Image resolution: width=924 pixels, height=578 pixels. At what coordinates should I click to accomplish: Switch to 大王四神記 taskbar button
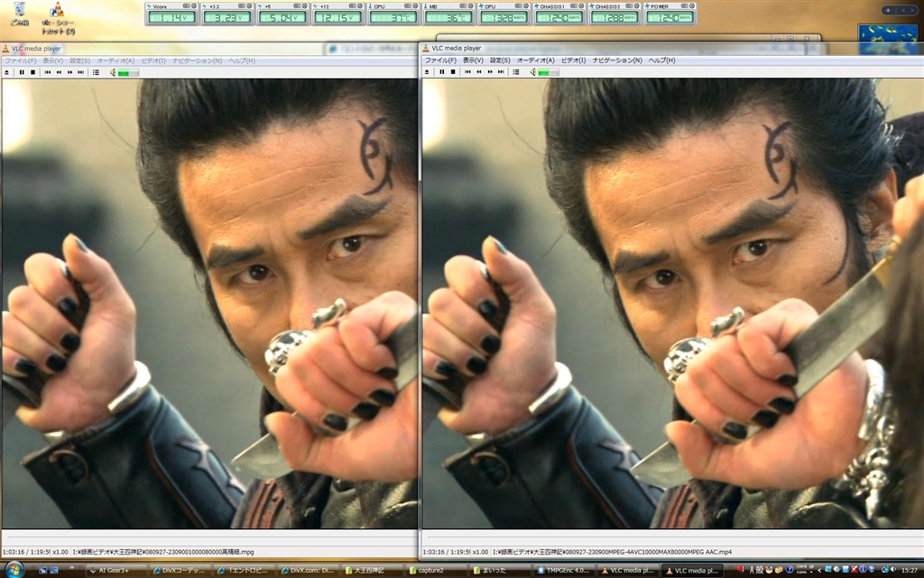(371, 571)
